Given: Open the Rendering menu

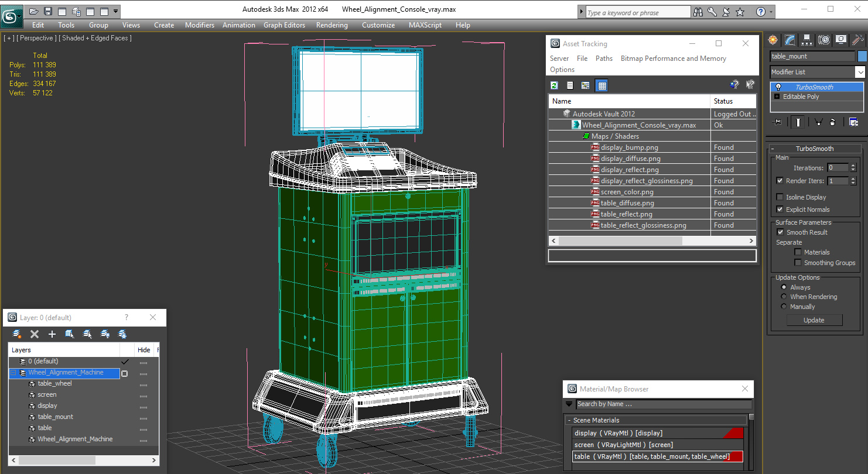Looking at the screenshot, I should 332,25.
